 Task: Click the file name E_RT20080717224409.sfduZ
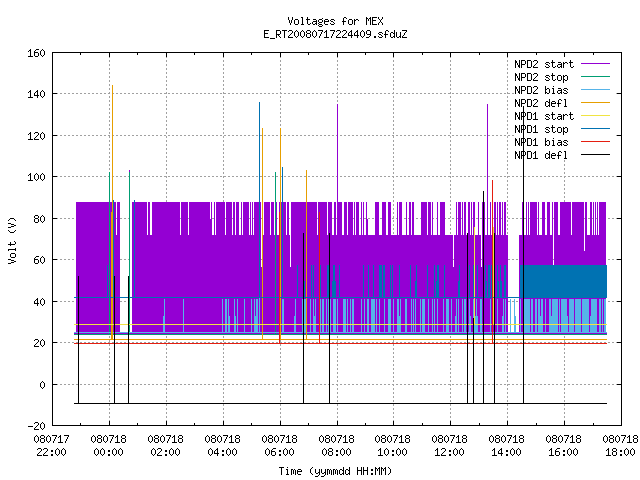pyautogui.click(x=335, y=34)
